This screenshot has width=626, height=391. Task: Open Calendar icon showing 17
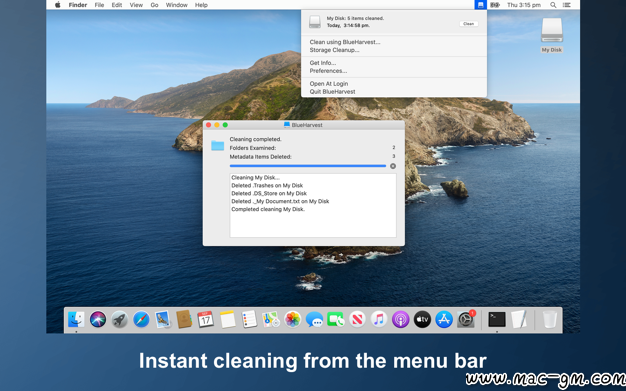click(206, 320)
